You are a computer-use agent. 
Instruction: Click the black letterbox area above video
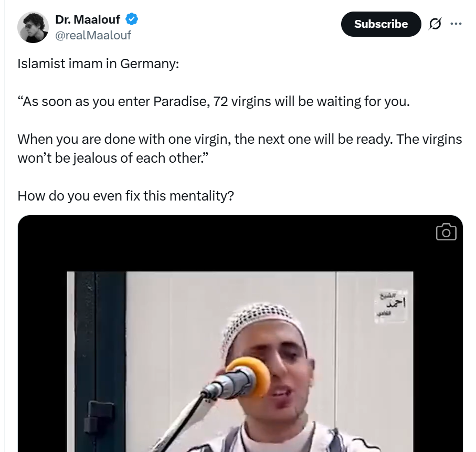tap(240, 243)
